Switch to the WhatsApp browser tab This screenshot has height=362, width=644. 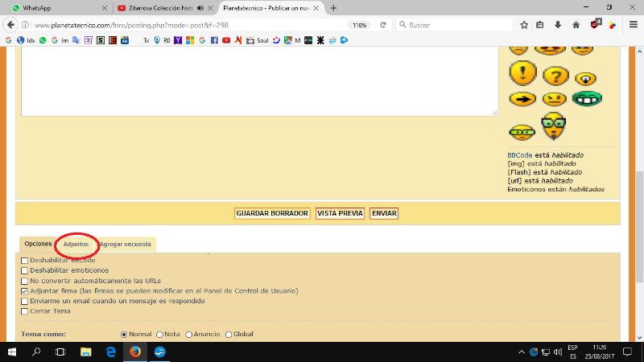[x=55, y=8]
